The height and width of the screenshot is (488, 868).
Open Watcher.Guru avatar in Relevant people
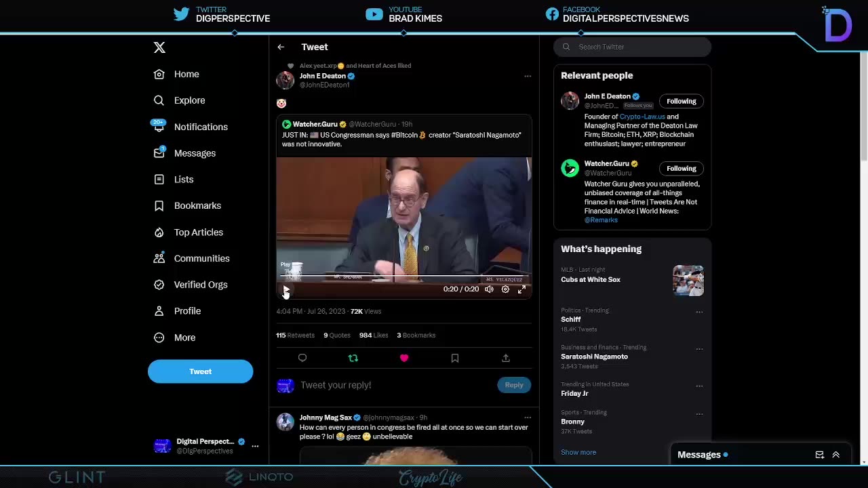[570, 168]
